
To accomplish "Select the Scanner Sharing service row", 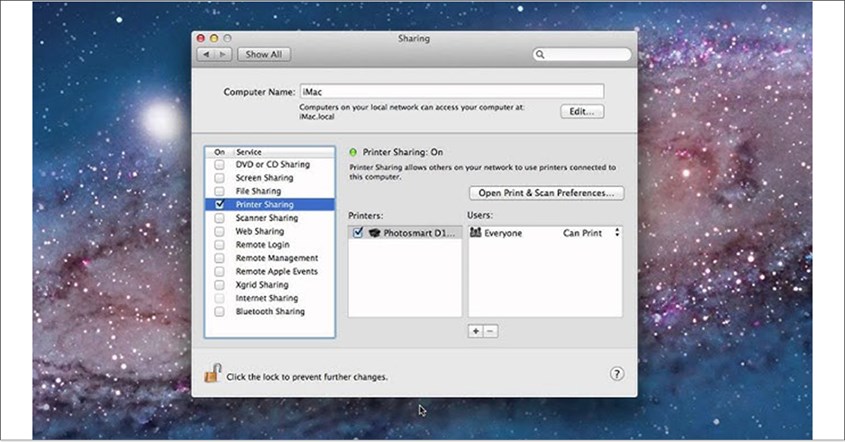I will [270, 218].
